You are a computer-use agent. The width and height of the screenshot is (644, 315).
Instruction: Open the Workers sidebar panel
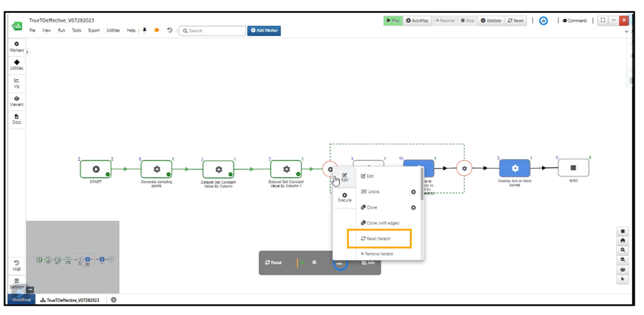tap(17, 47)
